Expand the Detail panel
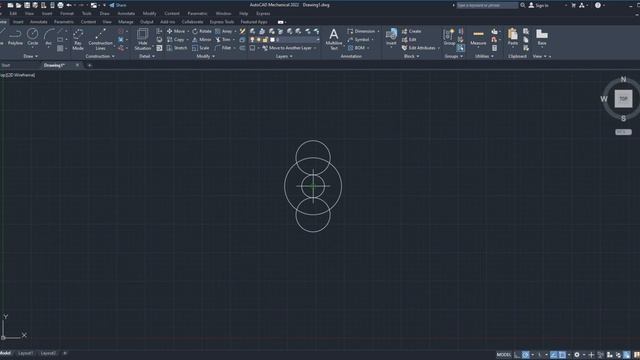640x360 pixels. (x=147, y=56)
